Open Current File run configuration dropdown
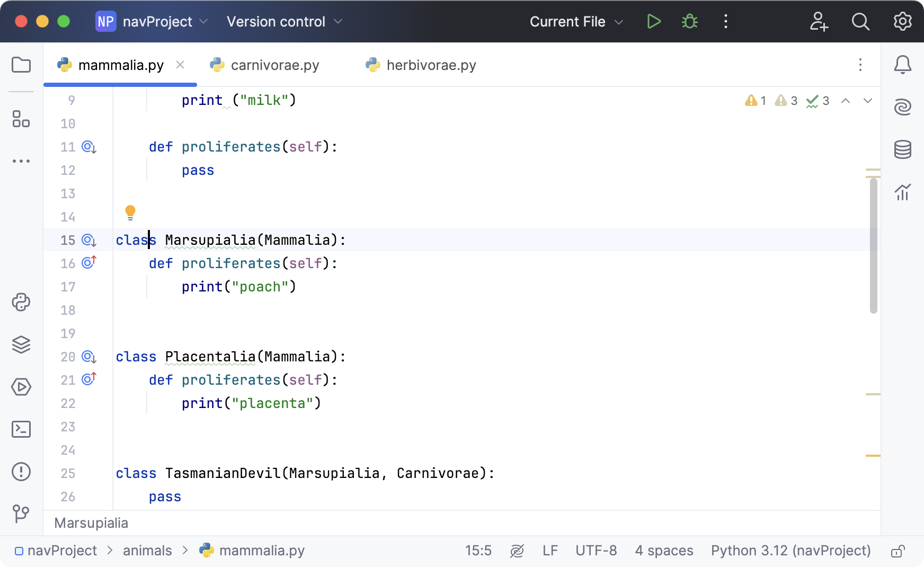924x567 pixels. coord(576,22)
